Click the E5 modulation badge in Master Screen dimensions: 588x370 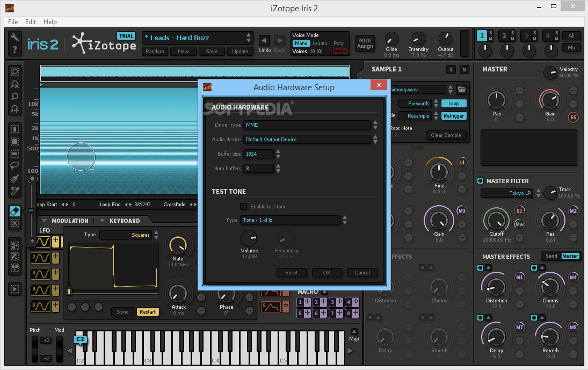[573, 117]
